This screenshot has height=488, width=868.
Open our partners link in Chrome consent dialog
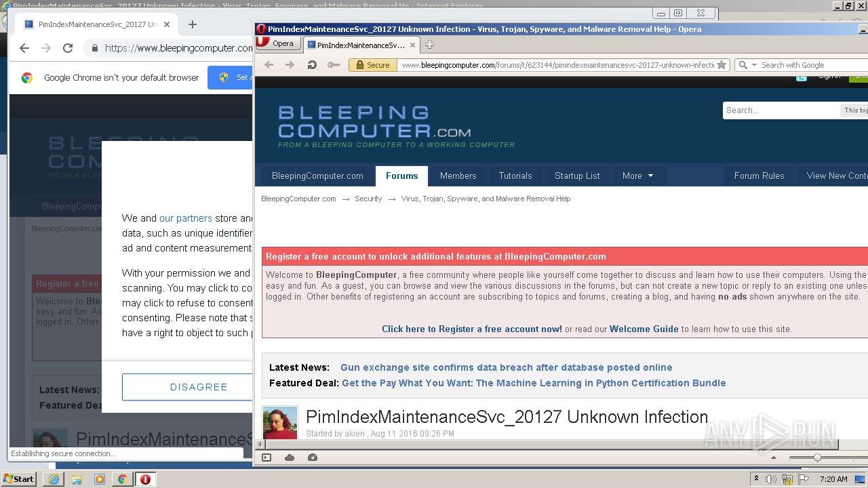[x=185, y=218]
